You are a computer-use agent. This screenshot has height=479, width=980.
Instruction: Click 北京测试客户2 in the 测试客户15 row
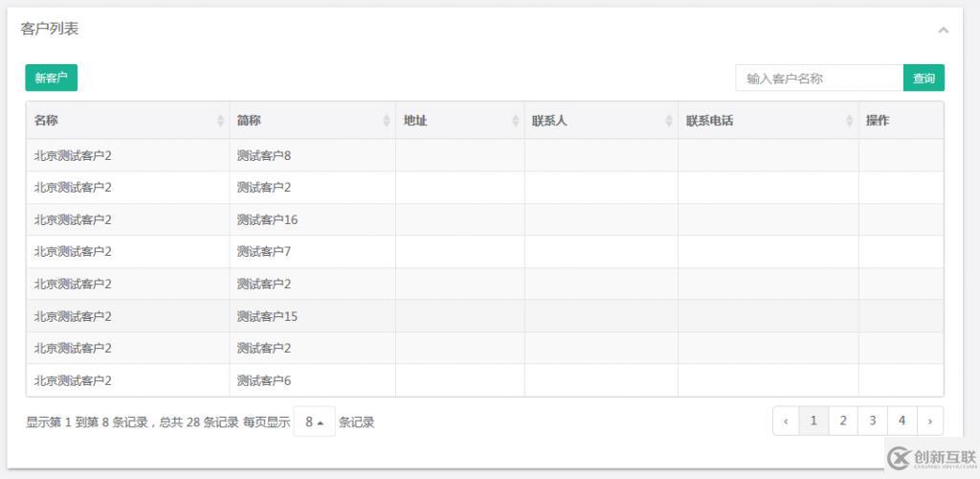click(x=73, y=316)
